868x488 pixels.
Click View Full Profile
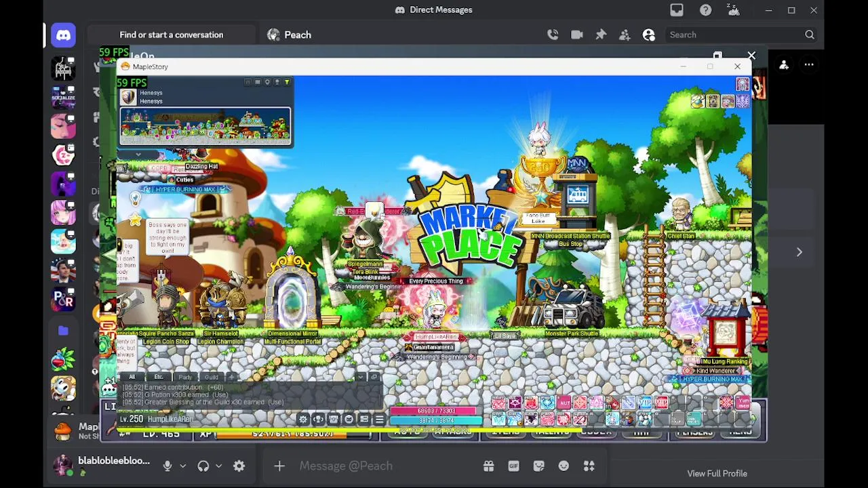[717, 473]
